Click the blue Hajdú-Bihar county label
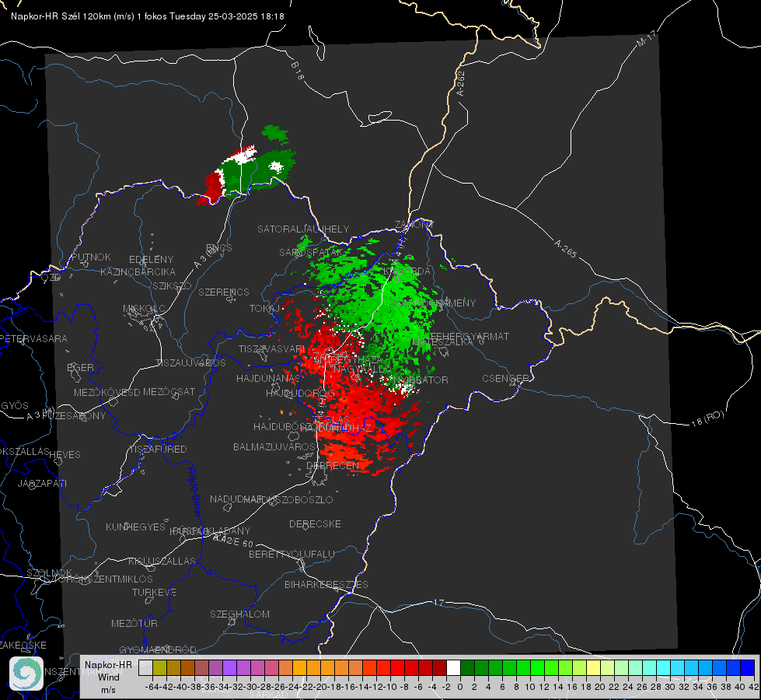 click(x=194, y=492)
